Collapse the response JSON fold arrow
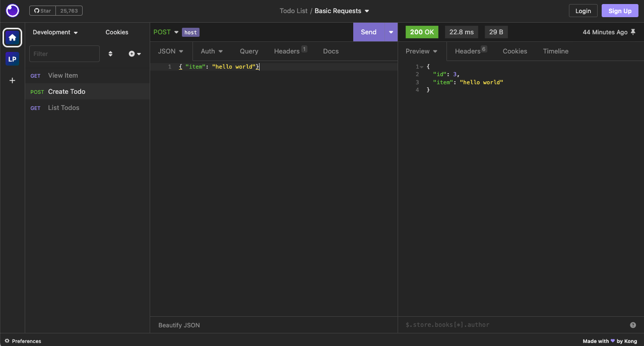This screenshot has height=346, width=644. 422,67
